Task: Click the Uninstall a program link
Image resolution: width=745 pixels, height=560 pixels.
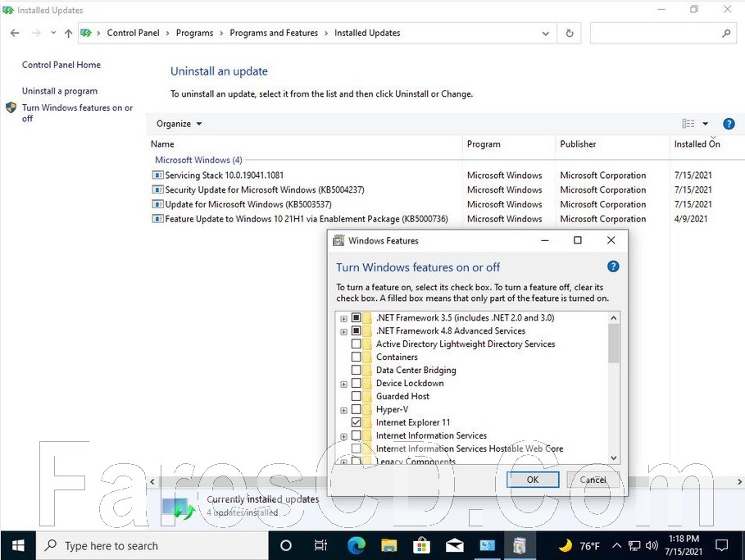Action: tap(59, 91)
